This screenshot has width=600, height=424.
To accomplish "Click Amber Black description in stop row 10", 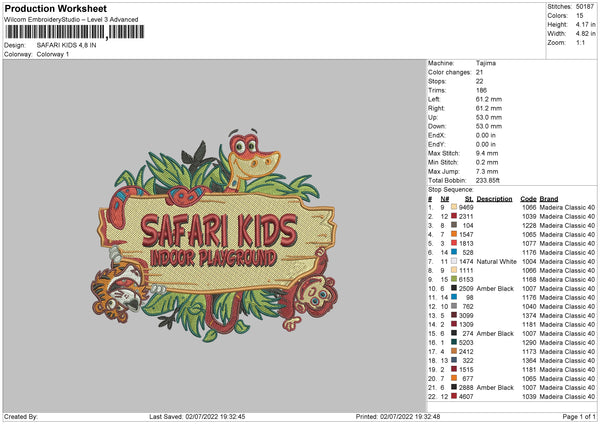I will point(495,289).
